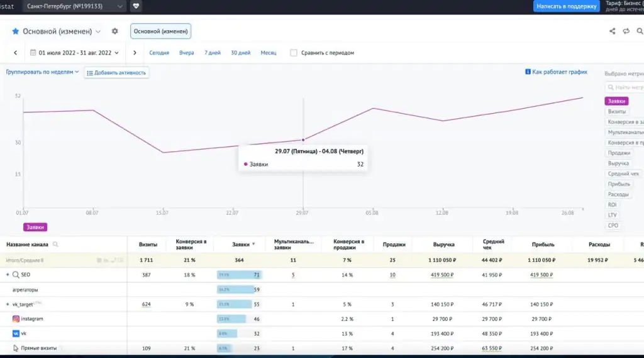Open Группировать по неделям dropdown

point(42,72)
